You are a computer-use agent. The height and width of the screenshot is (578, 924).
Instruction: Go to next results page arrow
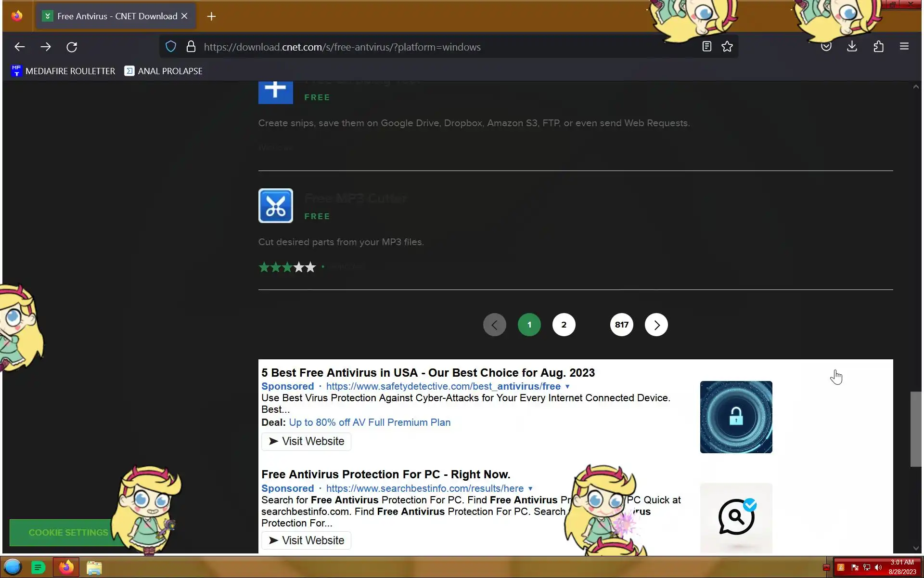pos(656,325)
